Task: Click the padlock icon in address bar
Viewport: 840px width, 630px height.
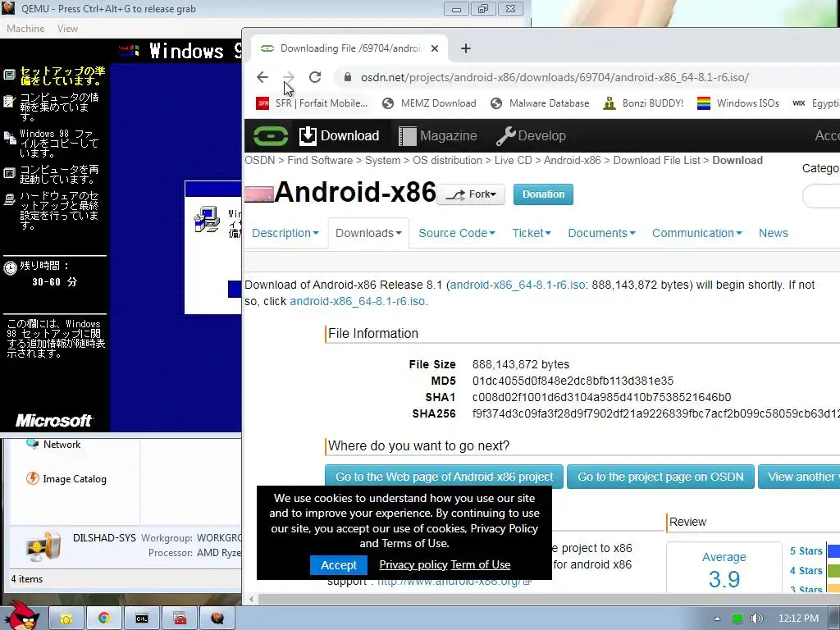Action: (x=348, y=77)
